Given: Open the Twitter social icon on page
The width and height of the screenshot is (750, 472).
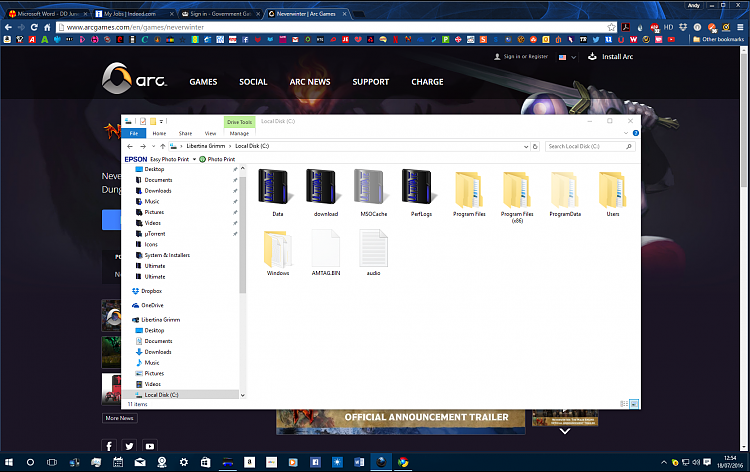Looking at the screenshot, I should tap(129, 446).
